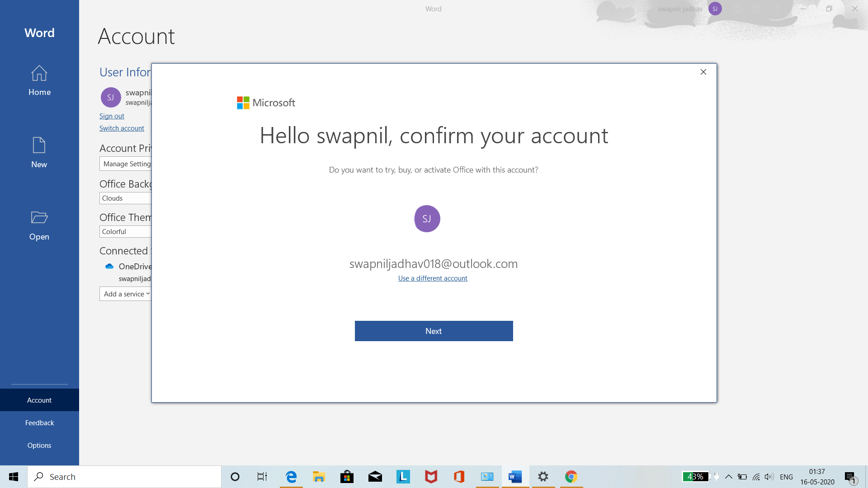Viewport: 868px width, 488px height.
Task: Expand the Add a service dropdown
Action: 126,294
